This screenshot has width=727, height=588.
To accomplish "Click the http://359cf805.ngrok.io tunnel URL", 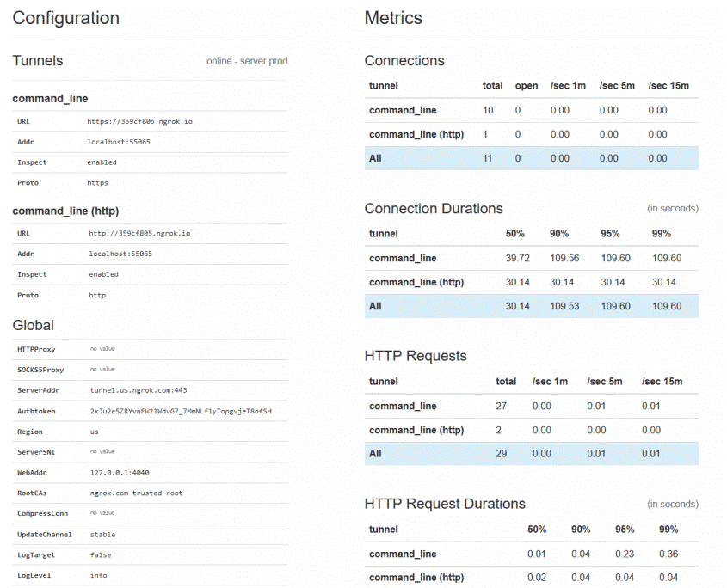I will [x=139, y=234].
